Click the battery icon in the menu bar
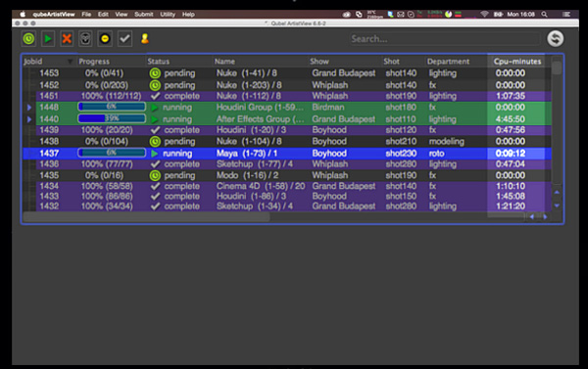 click(x=498, y=15)
